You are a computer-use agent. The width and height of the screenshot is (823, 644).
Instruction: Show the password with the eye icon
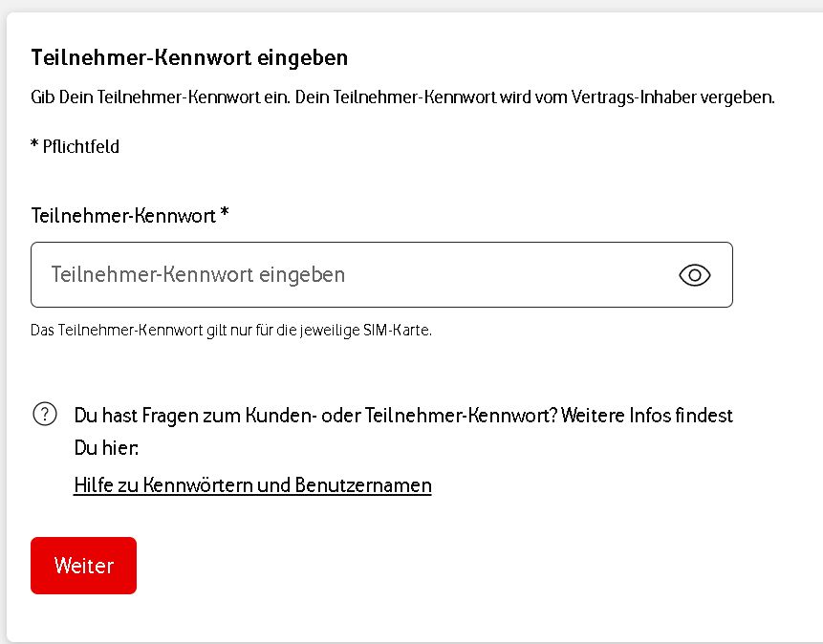click(695, 275)
